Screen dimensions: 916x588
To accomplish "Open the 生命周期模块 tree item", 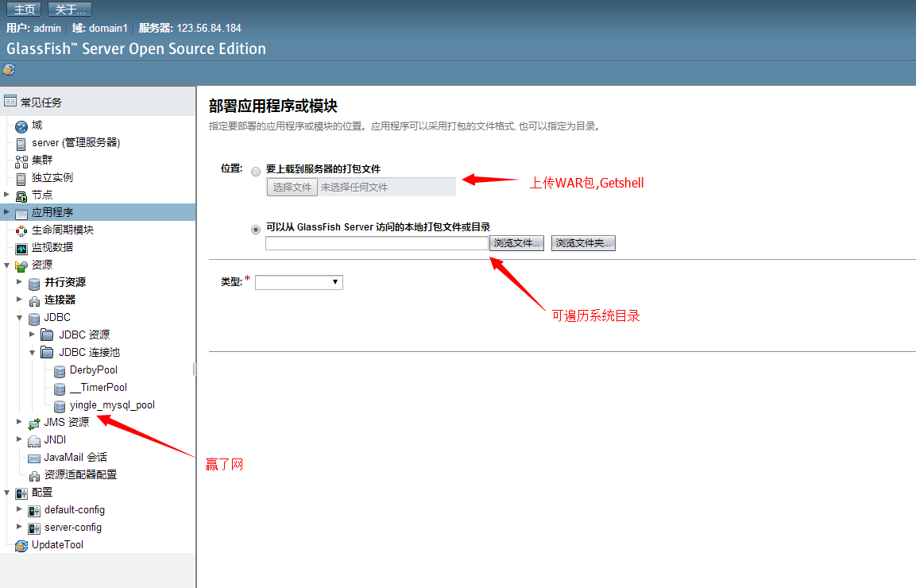I will point(63,230).
